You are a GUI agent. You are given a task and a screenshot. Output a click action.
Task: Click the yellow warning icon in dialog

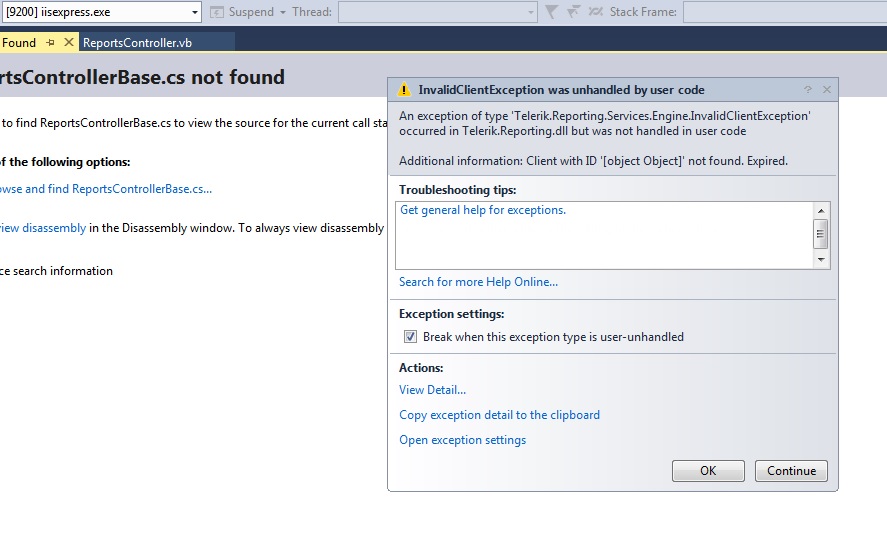click(404, 90)
